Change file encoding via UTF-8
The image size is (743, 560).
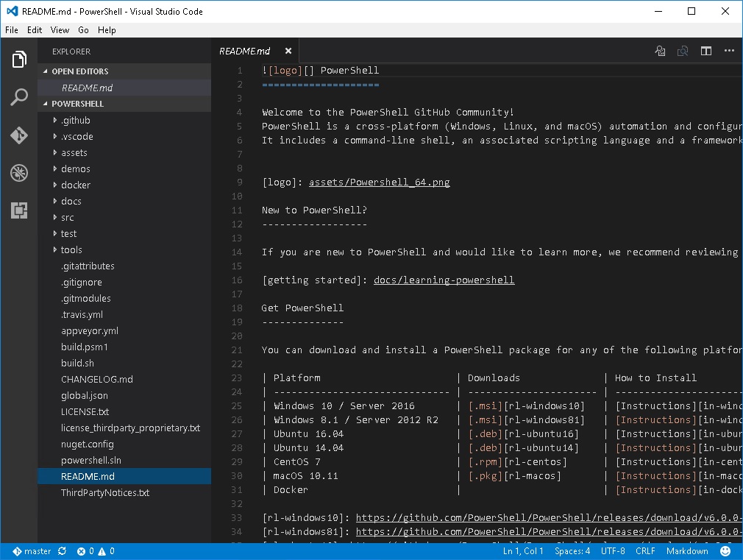[x=613, y=551]
